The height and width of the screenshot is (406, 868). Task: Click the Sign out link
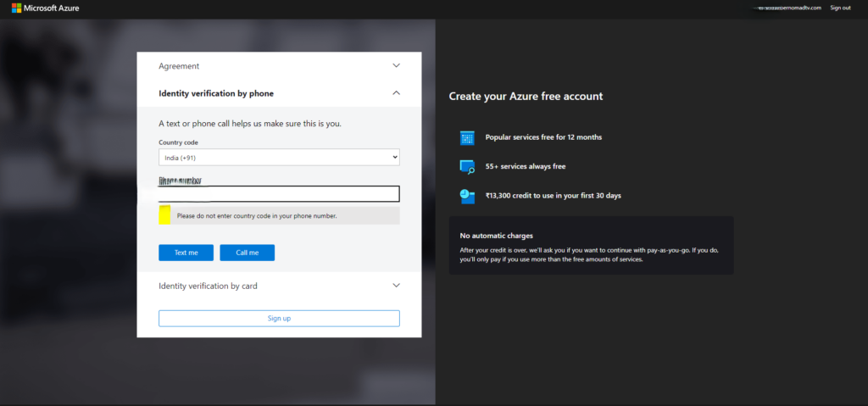coord(840,8)
